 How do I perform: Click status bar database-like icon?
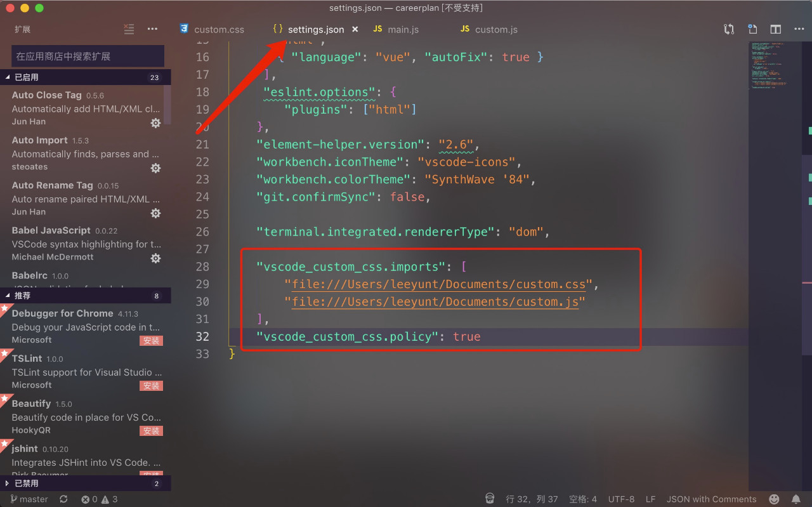490,499
